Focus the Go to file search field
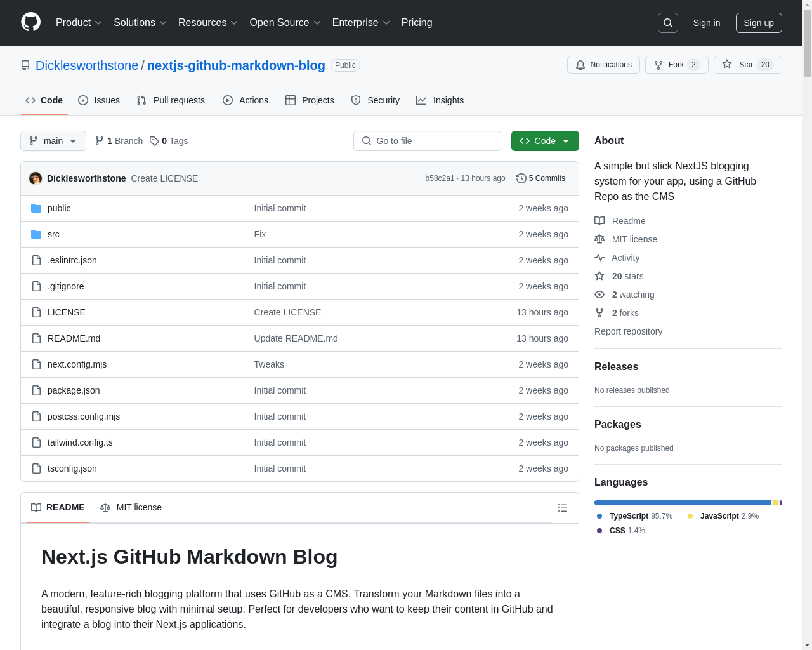This screenshot has width=812, height=650. pos(427,141)
